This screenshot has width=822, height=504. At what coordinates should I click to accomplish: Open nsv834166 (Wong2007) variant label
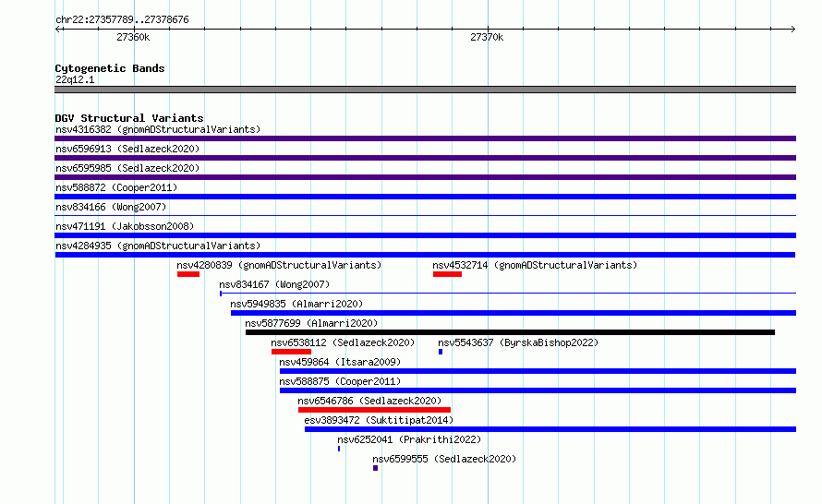tap(111, 207)
